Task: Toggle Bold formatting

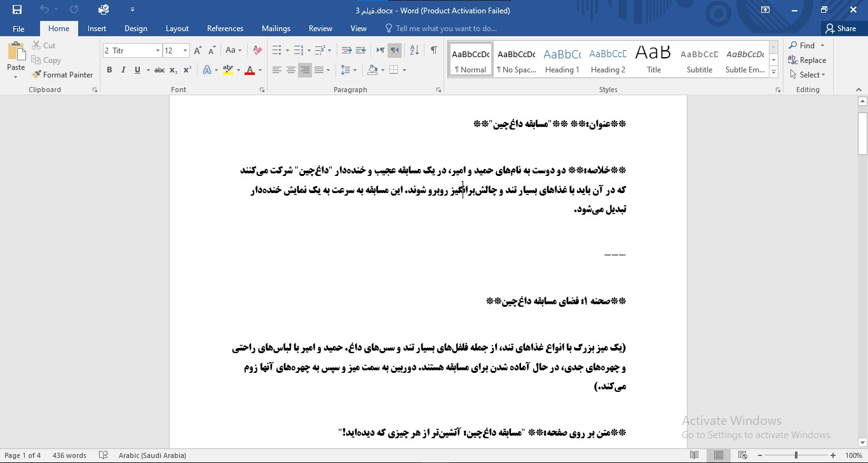Action: pos(109,70)
